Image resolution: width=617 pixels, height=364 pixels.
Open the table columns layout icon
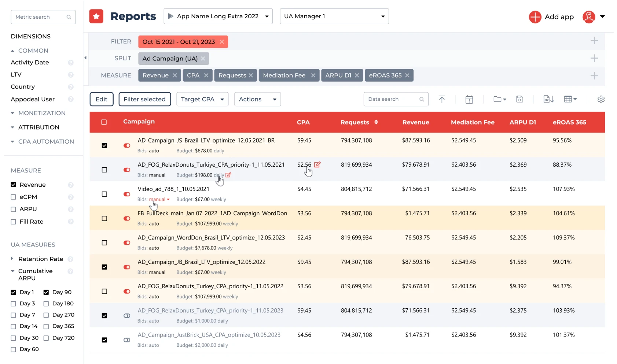(570, 99)
